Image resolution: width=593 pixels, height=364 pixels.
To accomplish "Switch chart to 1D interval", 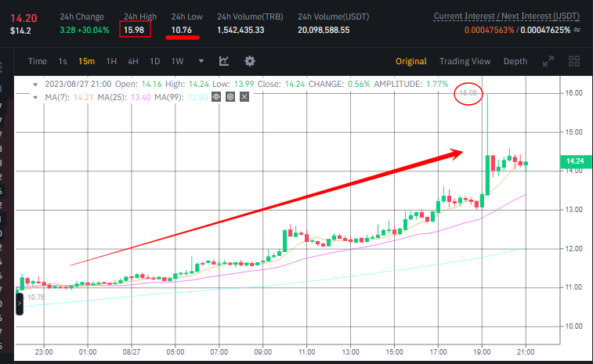I will tap(155, 61).
